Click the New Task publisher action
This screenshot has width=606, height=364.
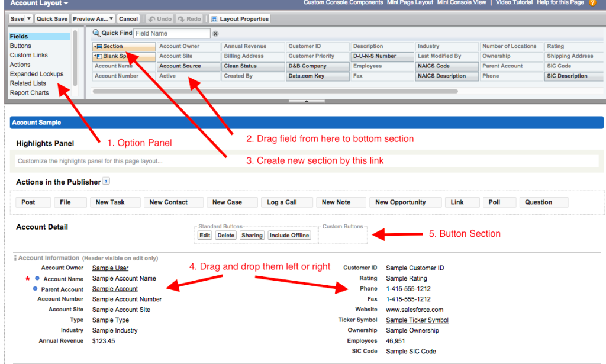(115, 202)
